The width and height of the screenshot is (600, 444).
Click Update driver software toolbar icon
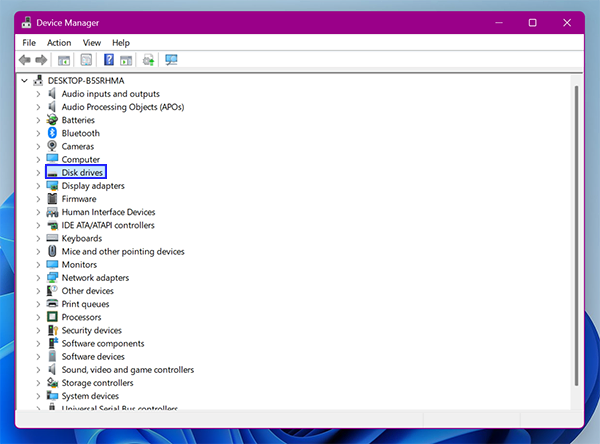click(x=148, y=60)
